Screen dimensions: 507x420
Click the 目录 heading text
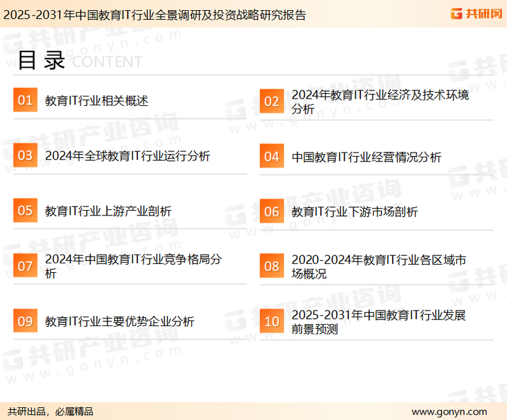(41, 60)
